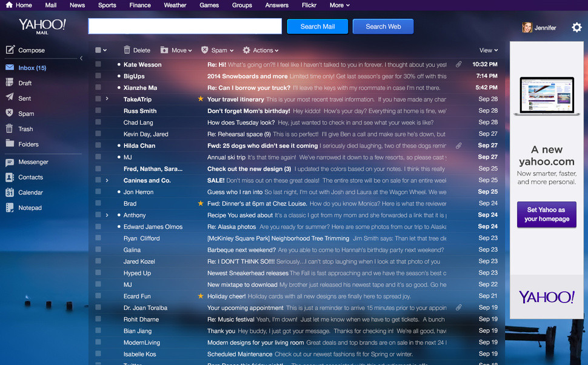Open the Move dropdown menu
The height and width of the screenshot is (365, 588).
(176, 50)
